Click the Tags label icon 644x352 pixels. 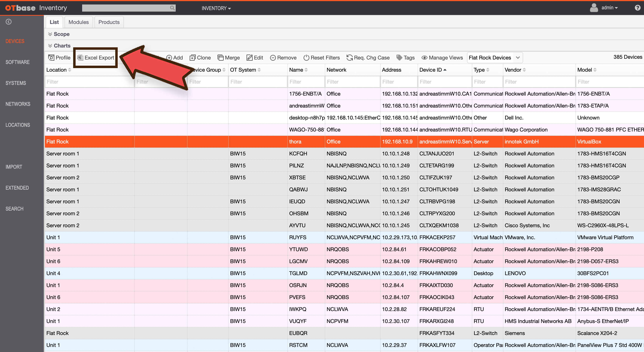point(399,58)
